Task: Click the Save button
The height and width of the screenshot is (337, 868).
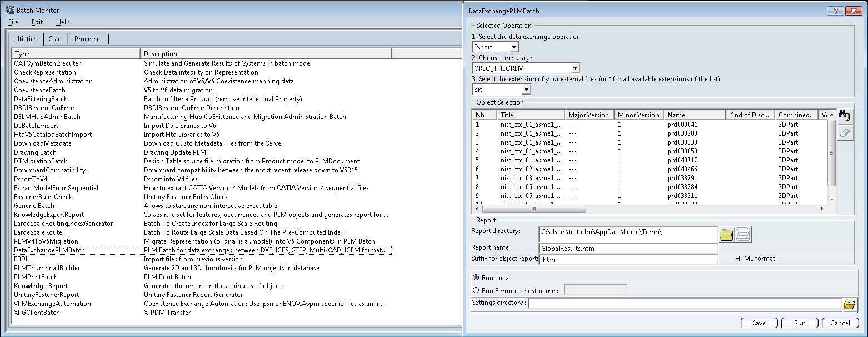Action: pos(759,323)
